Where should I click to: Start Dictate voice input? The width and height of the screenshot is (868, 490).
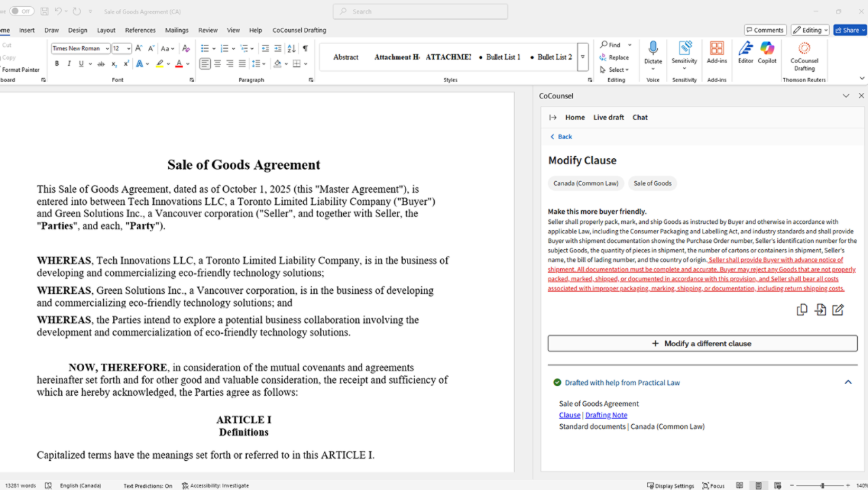point(653,52)
